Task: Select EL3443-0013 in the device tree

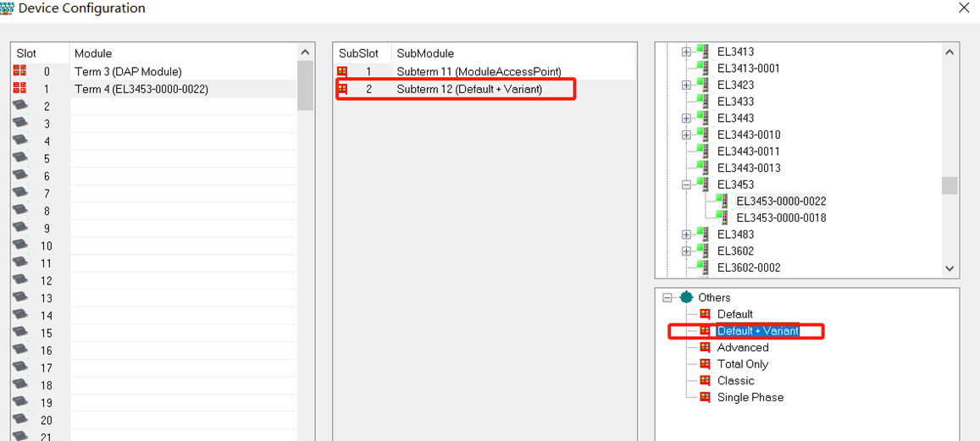Action: point(749,168)
